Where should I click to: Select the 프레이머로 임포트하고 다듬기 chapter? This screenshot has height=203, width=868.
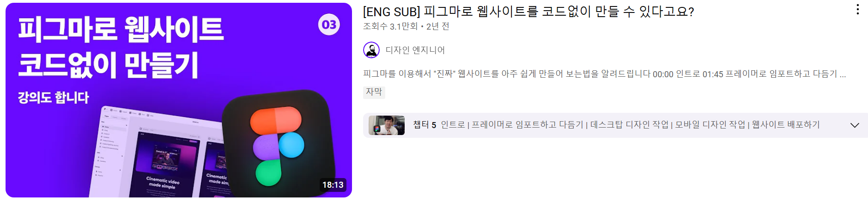pyautogui.click(x=528, y=125)
